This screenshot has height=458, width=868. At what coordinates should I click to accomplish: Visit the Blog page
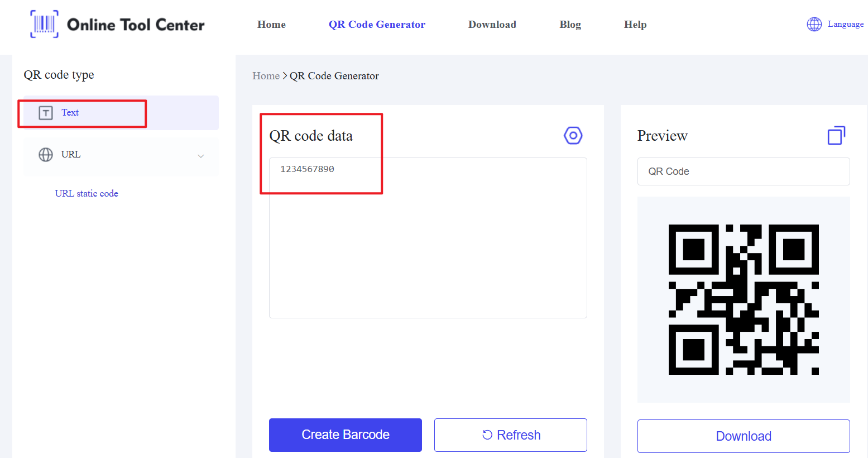pos(570,25)
